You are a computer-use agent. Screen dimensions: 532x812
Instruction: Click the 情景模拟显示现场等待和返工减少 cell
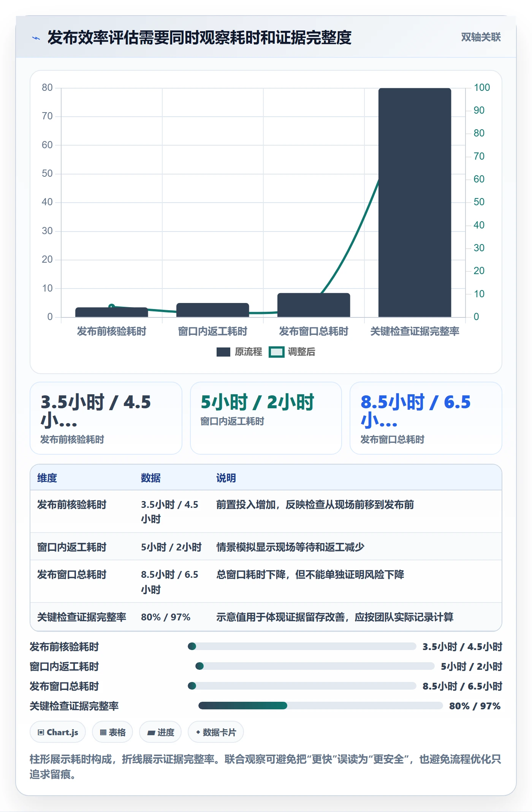290,547
